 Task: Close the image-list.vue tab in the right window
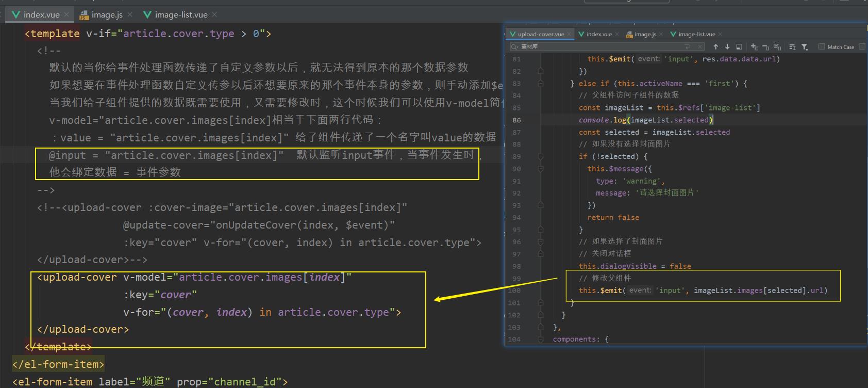(x=720, y=34)
